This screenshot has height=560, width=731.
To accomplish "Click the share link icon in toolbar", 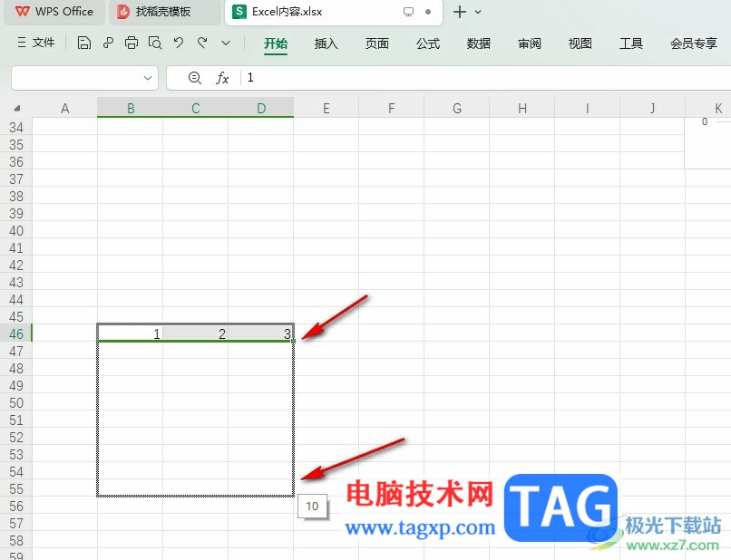I will pos(108,43).
